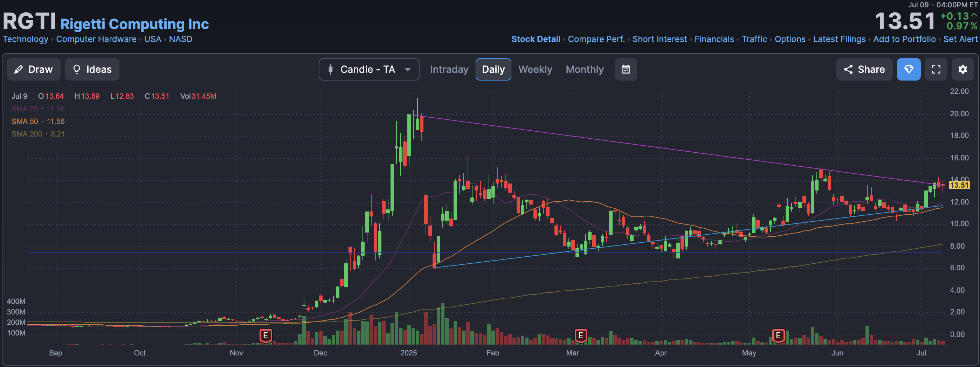This screenshot has width=980, height=367.
Task: Open the Options link
Action: [x=790, y=39]
